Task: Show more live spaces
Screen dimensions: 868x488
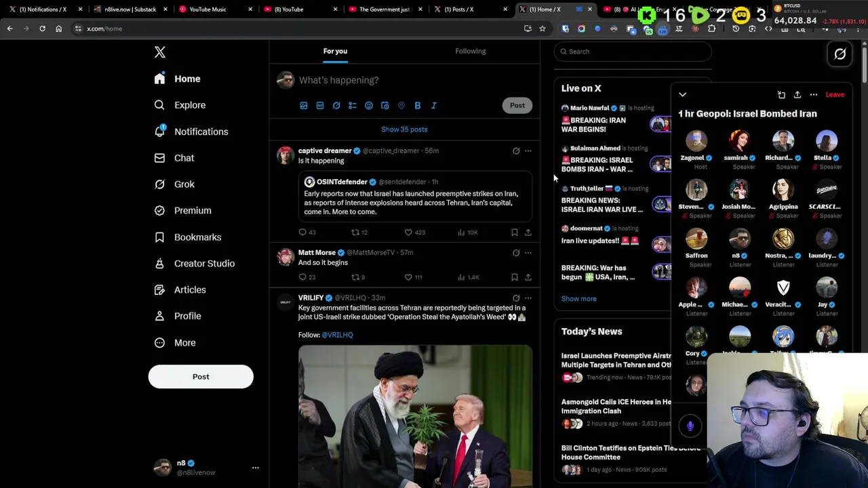Action: [579, 299]
